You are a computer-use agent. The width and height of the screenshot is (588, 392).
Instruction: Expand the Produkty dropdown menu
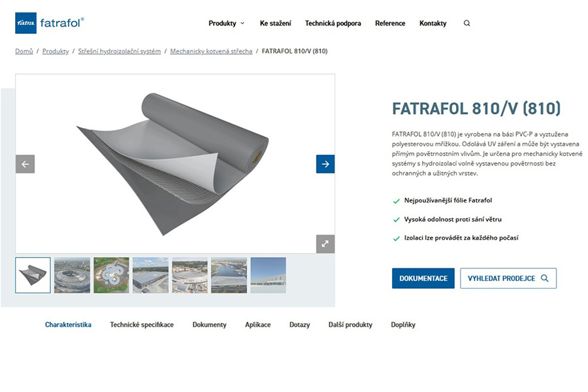click(227, 24)
